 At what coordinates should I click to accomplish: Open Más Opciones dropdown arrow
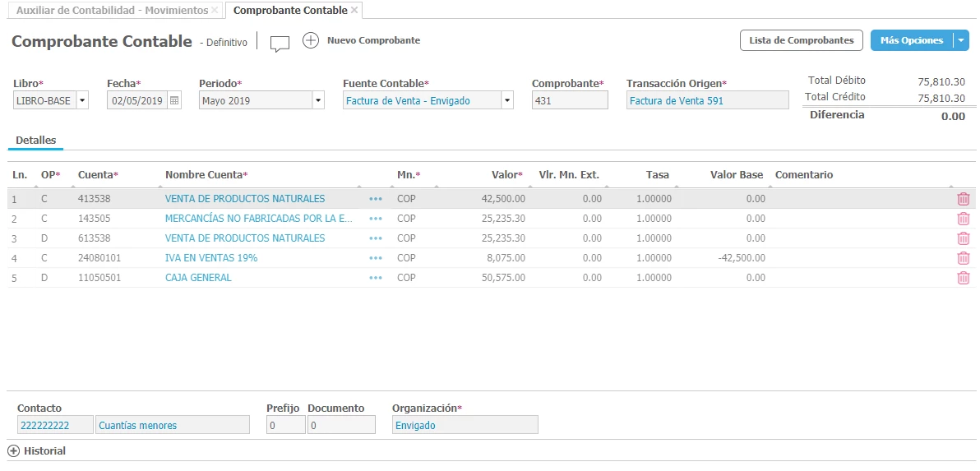(960, 40)
